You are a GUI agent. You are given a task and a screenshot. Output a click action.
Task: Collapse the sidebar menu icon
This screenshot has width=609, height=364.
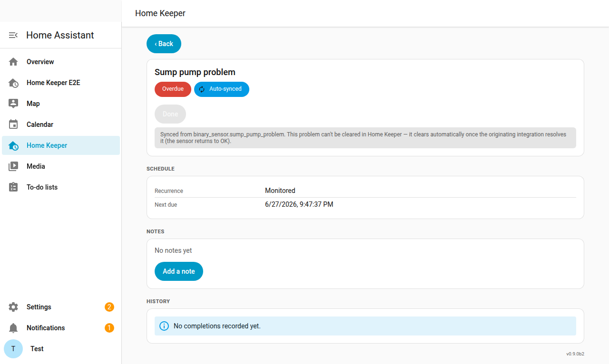[13, 35]
